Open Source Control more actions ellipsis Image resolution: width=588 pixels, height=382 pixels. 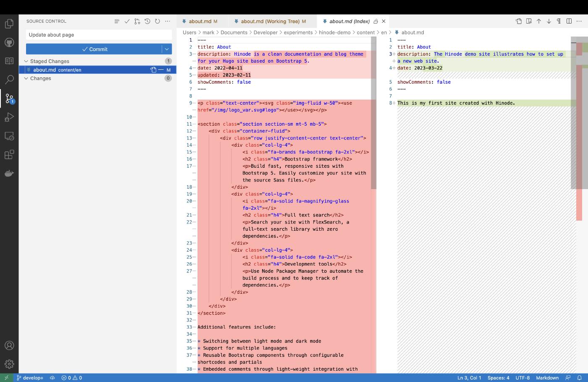tap(168, 21)
